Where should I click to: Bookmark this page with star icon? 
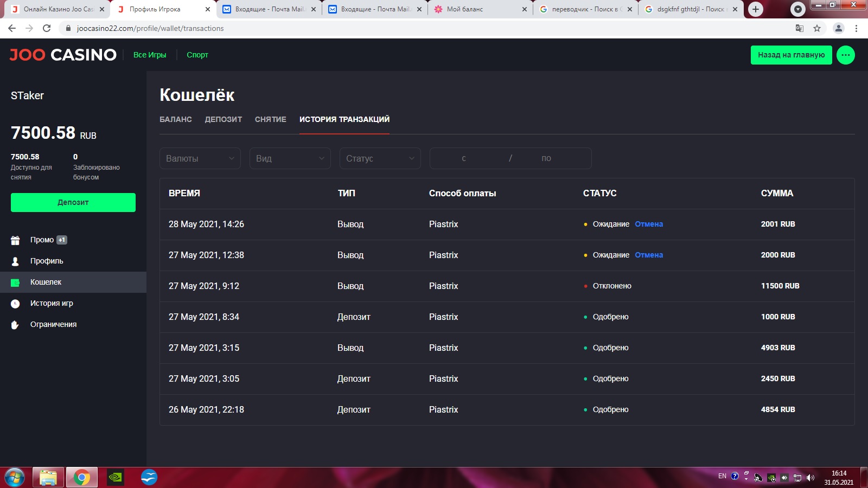(817, 28)
